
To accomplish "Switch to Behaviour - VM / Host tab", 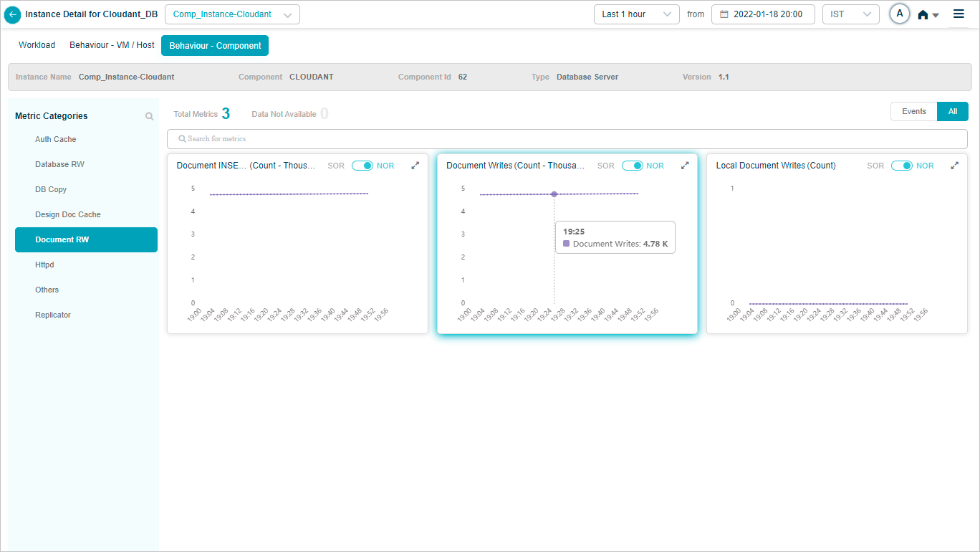I will pos(112,45).
